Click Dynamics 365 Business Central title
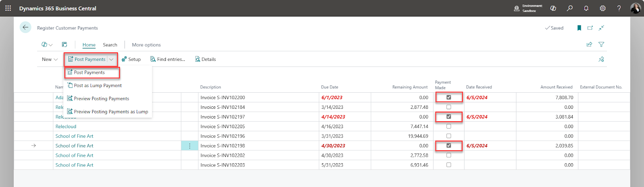The height and width of the screenshot is (187, 644). point(58,8)
